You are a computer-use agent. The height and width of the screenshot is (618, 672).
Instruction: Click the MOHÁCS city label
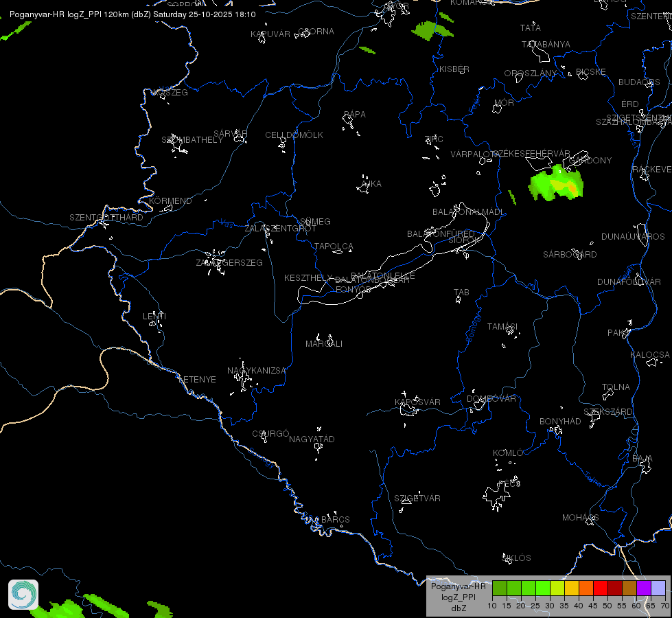580,518
